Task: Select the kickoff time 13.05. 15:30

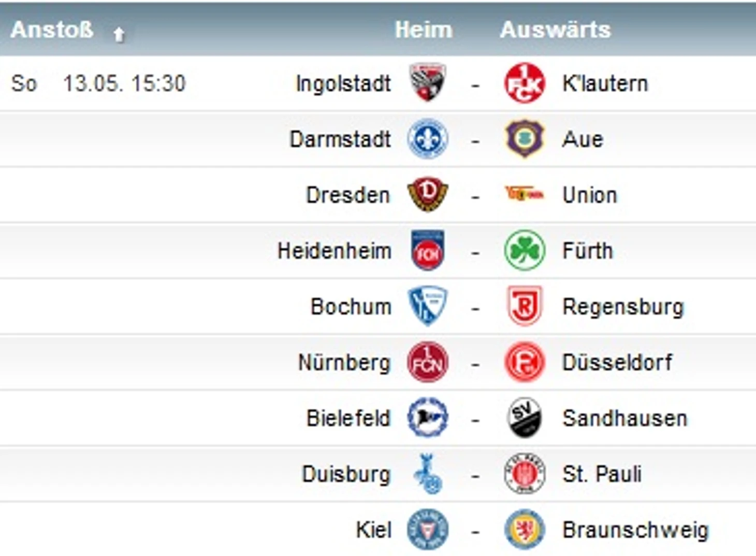Action: [x=124, y=83]
